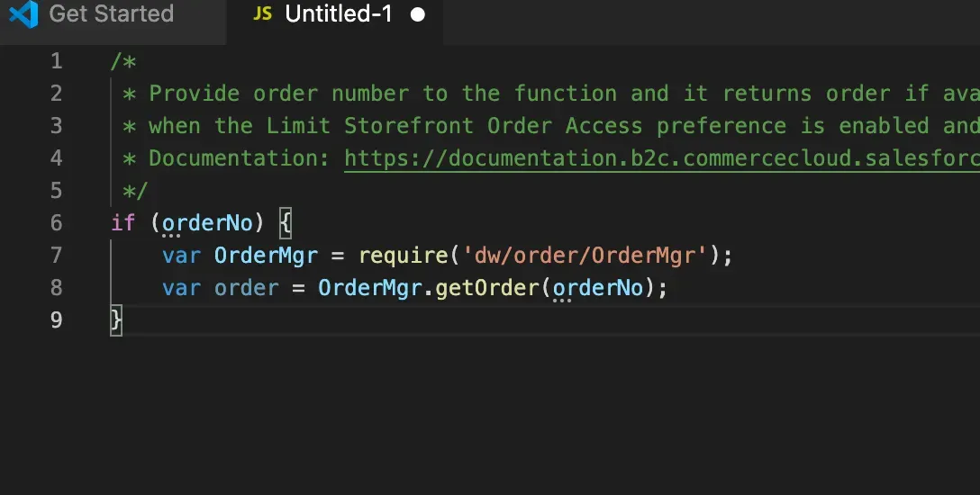Click line number 6 in the gutter
Image resolution: width=980 pixels, height=495 pixels.
(57, 223)
